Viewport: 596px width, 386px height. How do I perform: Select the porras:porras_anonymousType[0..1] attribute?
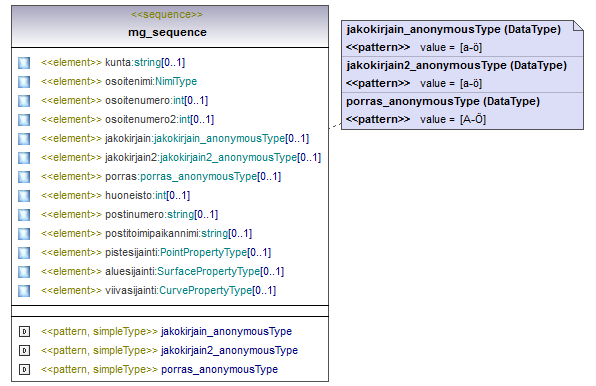(x=193, y=176)
